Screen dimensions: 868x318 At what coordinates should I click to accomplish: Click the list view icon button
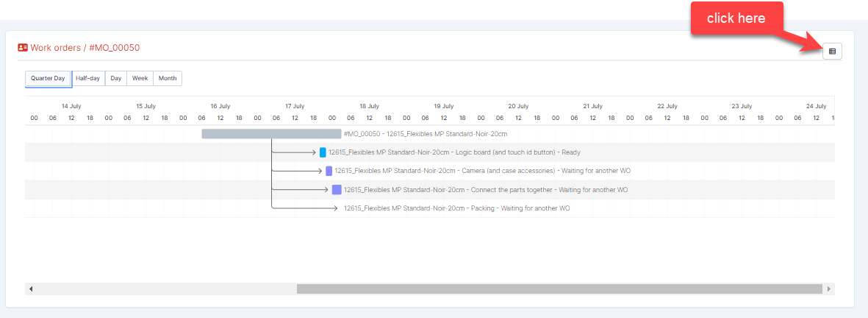point(832,52)
